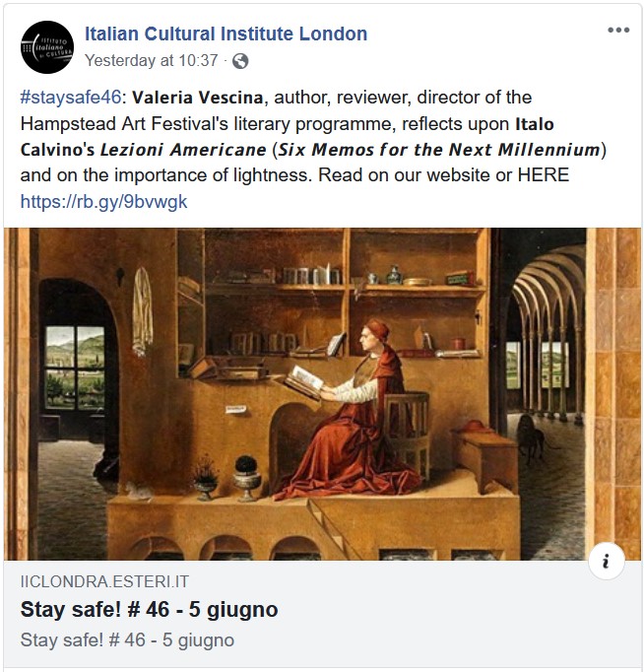
Task: Open the 'Yesterday at 10:37' timestamp link
Action: click(x=151, y=60)
